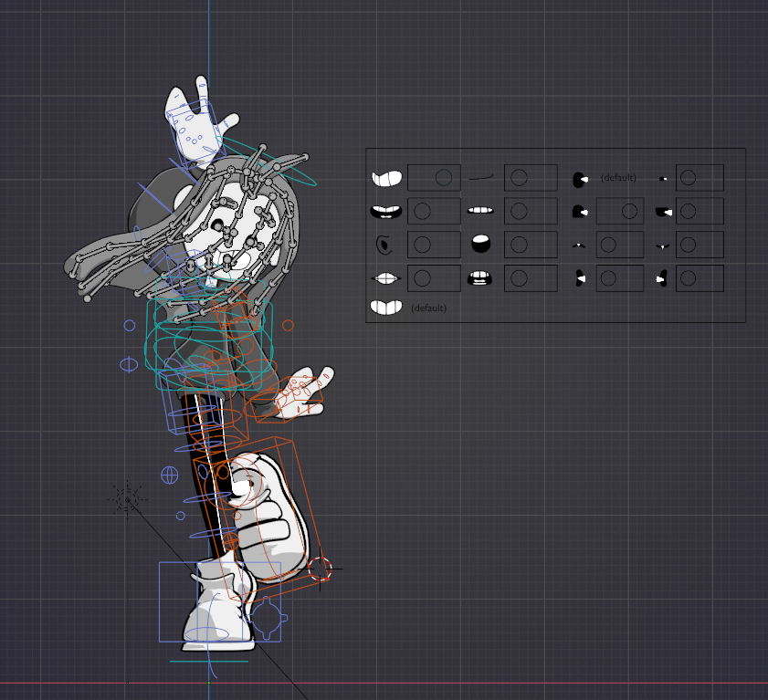Image resolution: width=768 pixels, height=700 pixels.
Task: Select the orange box control on the lower hand
Action: 287,399
